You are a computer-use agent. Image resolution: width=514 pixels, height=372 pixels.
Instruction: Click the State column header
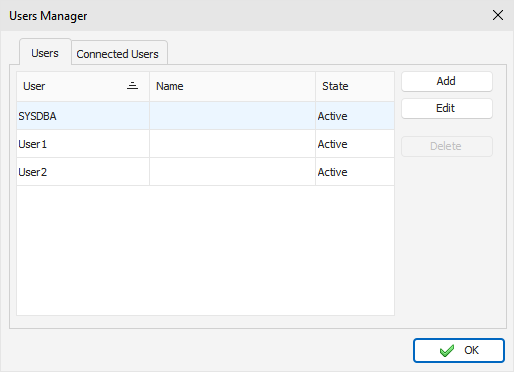pos(355,86)
